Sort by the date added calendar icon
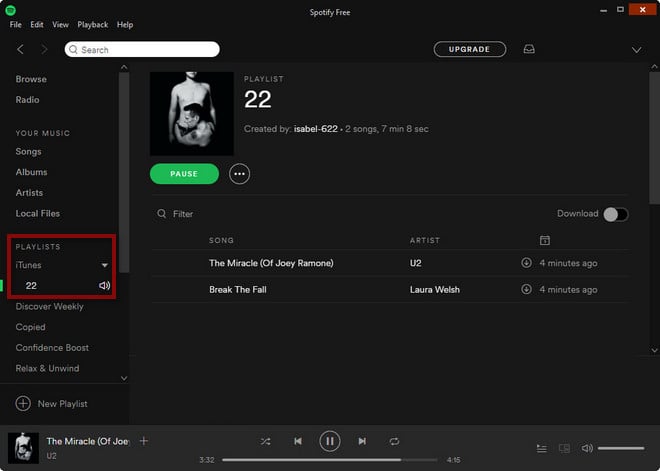The width and height of the screenshot is (660, 471). [x=544, y=240]
